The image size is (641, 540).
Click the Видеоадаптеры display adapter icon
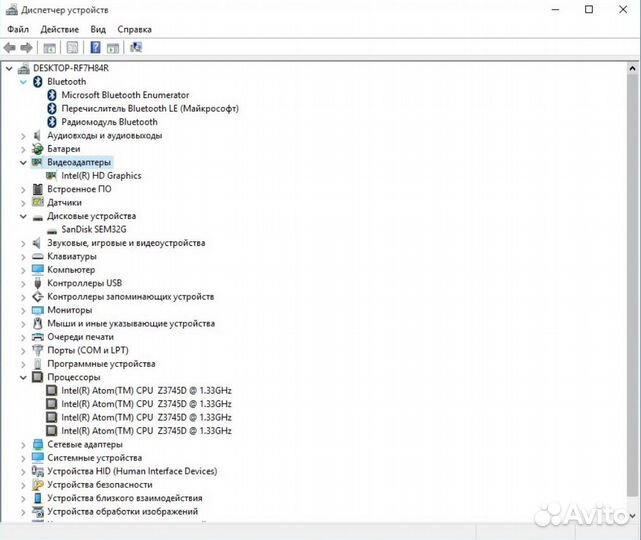(x=37, y=162)
